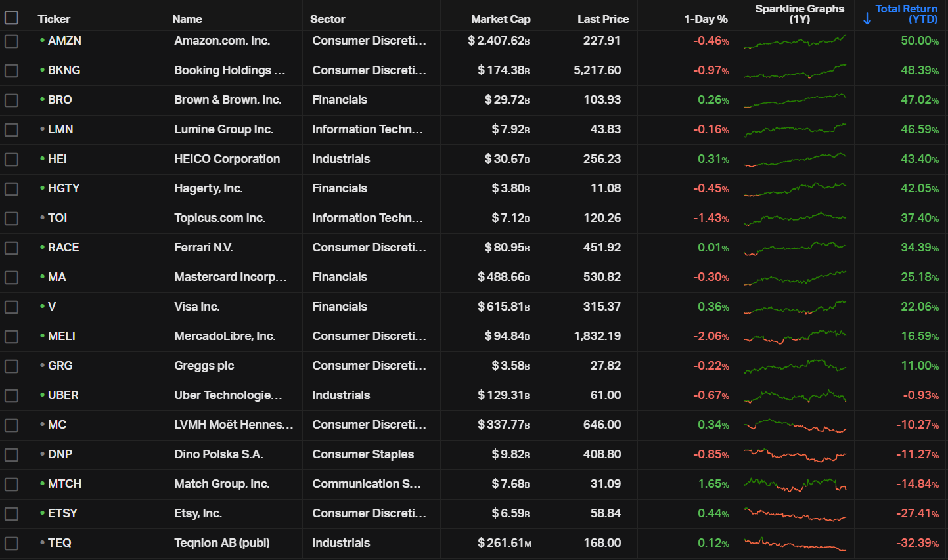Sort by the Market Cap column header

pyautogui.click(x=501, y=19)
